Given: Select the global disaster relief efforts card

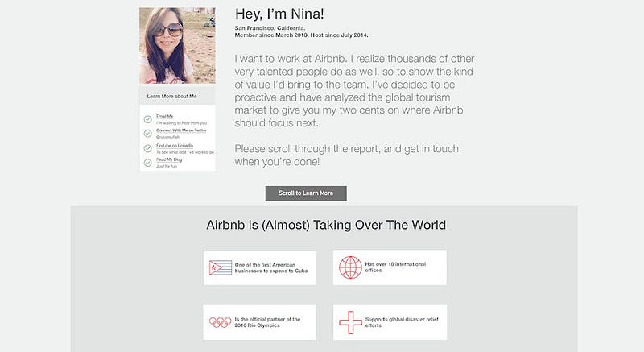Looking at the screenshot, I should [390, 322].
